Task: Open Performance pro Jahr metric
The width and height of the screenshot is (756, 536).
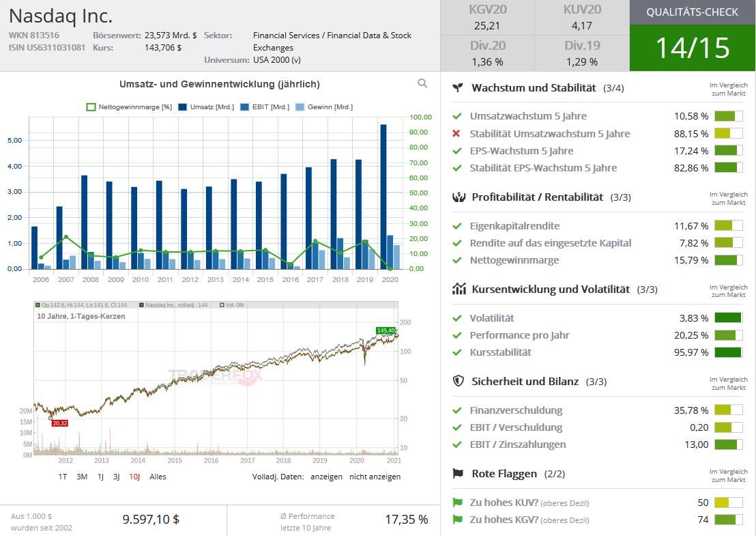Action: [520, 335]
